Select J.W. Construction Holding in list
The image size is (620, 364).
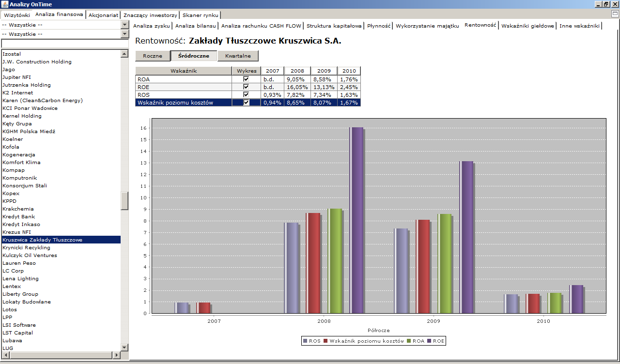(x=61, y=61)
